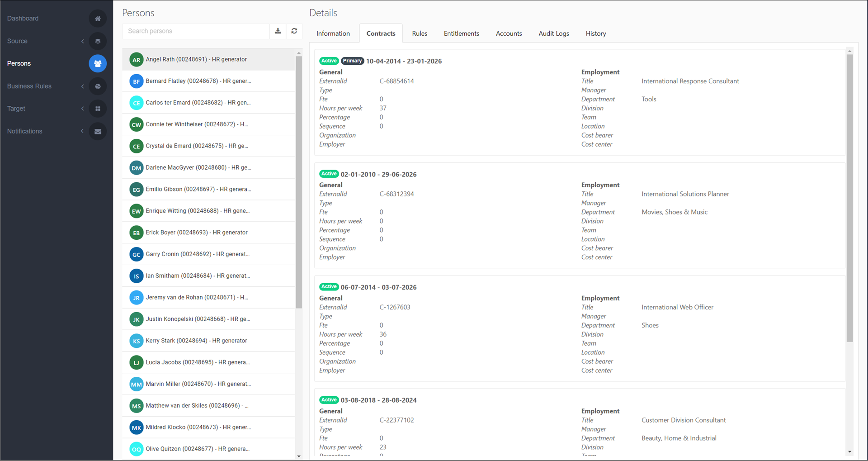The image size is (868, 461).
Task: Click Connie ter Wintheiser CW avatar
Action: click(x=136, y=124)
